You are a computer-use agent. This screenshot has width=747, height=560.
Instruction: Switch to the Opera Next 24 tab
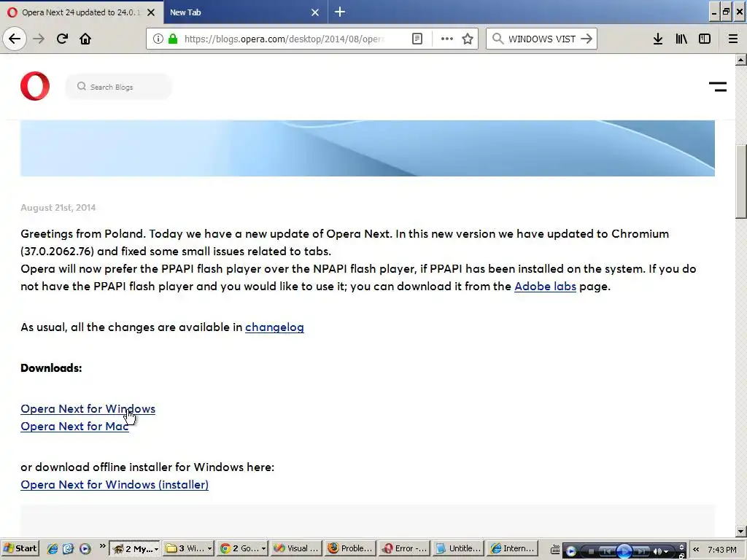81,12
